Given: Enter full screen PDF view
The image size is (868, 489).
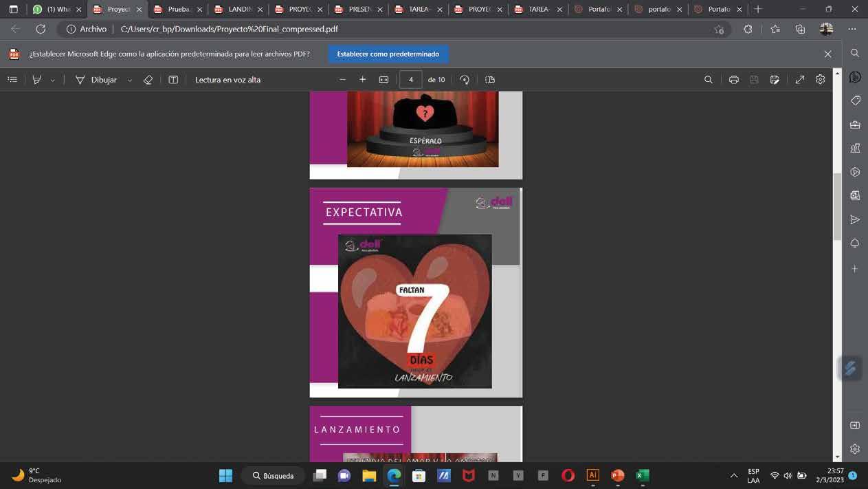Looking at the screenshot, I should point(800,80).
